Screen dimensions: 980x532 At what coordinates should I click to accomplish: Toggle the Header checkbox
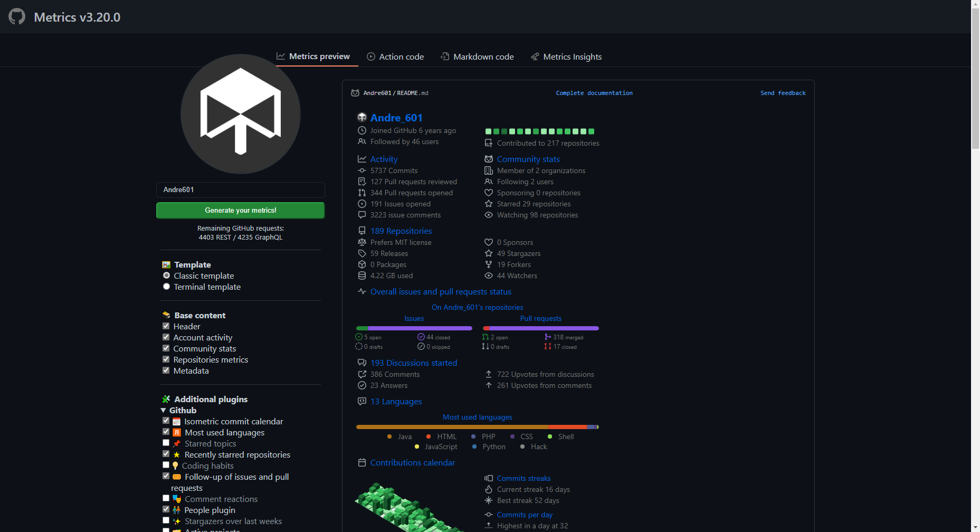166,326
